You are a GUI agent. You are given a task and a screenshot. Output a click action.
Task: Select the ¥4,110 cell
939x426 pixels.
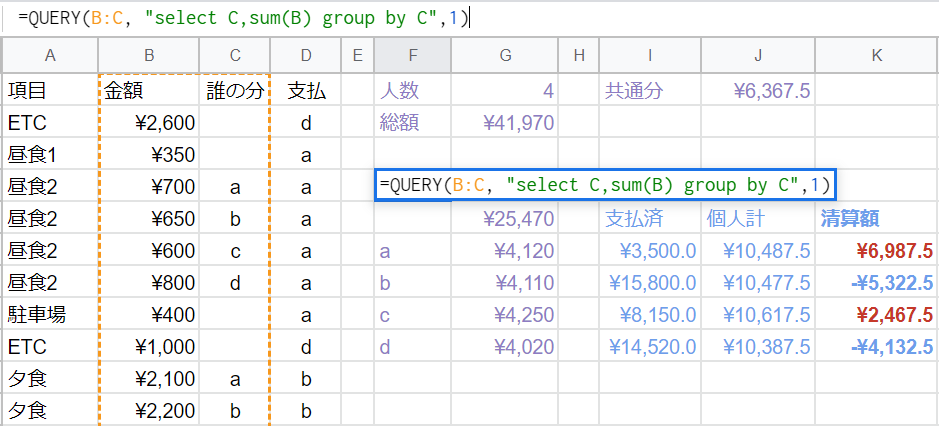pyautogui.click(x=505, y=283)
